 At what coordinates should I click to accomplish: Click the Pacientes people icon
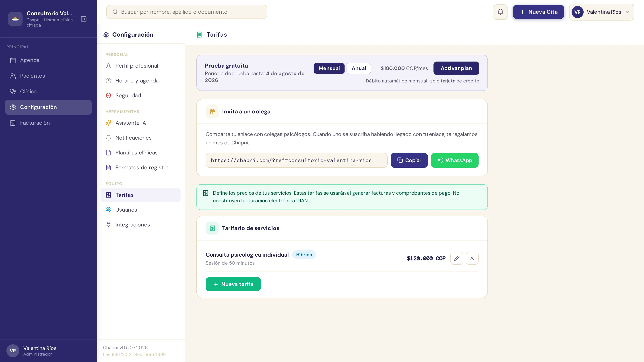13,76
